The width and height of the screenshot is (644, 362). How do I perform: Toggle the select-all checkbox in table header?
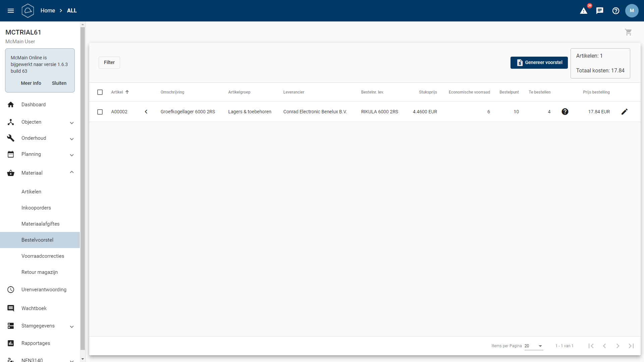click(100, 92)
